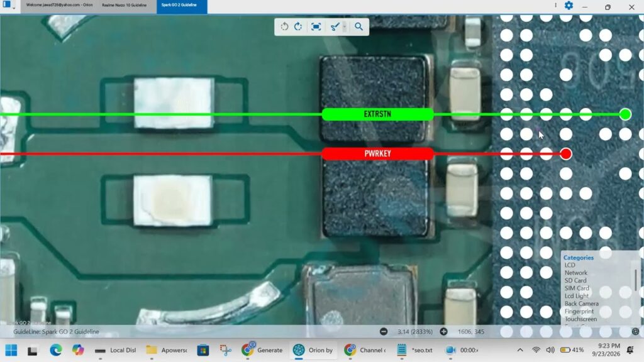The height and width of the screenshot is (362, 644).
Task: Fit the board image to screen
Action: (x=316, y=26)
